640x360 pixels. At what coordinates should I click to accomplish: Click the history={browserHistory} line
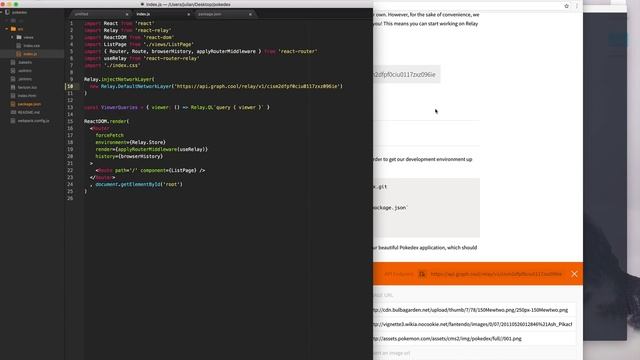click(x=129, y=156)
